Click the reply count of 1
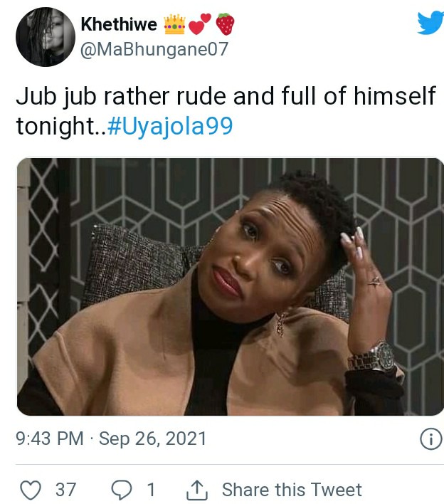The image size is (444, 504). tap(151, 490)
